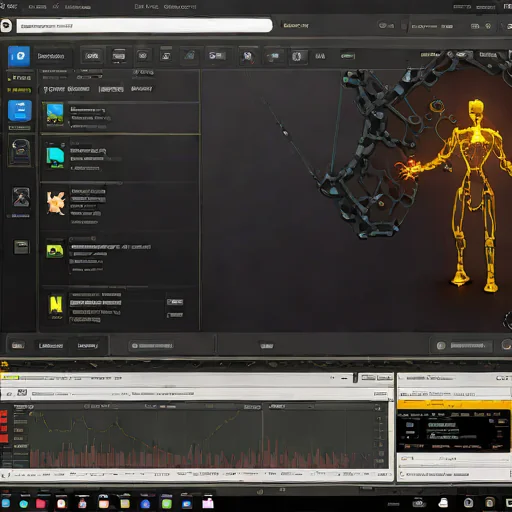Click the camera-like icon in the system tray
The image size is (512, 512).
click(419, 503)
